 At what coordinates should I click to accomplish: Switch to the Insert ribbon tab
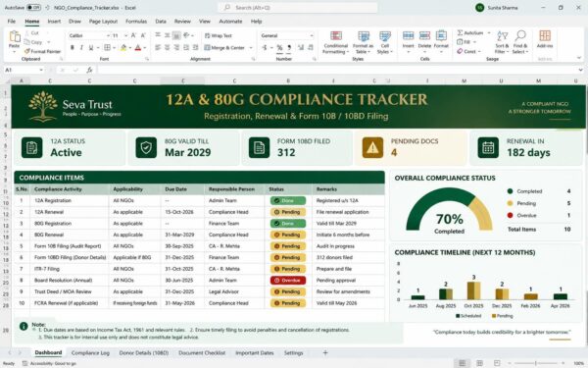click(x=54, y=22)
